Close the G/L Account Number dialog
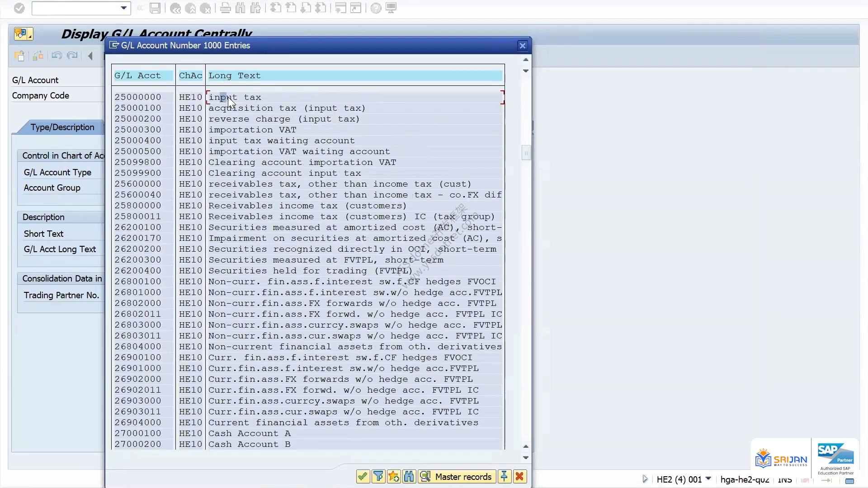 523,46
